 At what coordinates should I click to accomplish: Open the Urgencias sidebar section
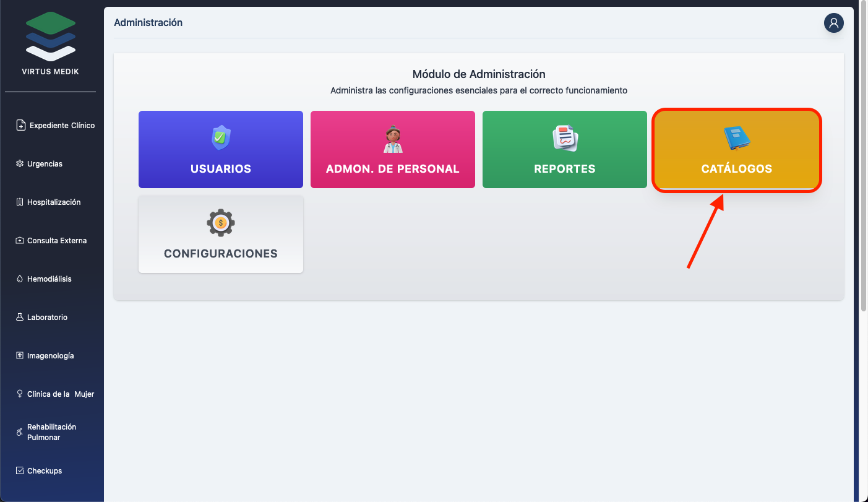(45, 164)
